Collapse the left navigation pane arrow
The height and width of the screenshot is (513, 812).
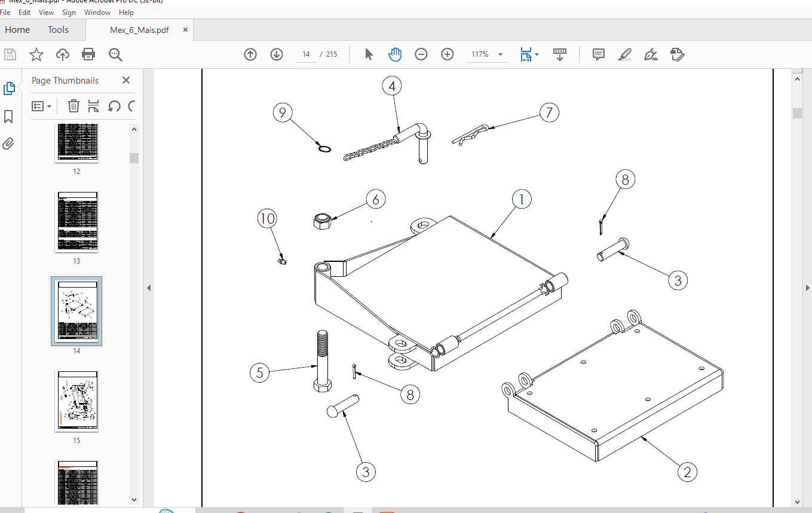pyautogui.click(x=149, y=288)
